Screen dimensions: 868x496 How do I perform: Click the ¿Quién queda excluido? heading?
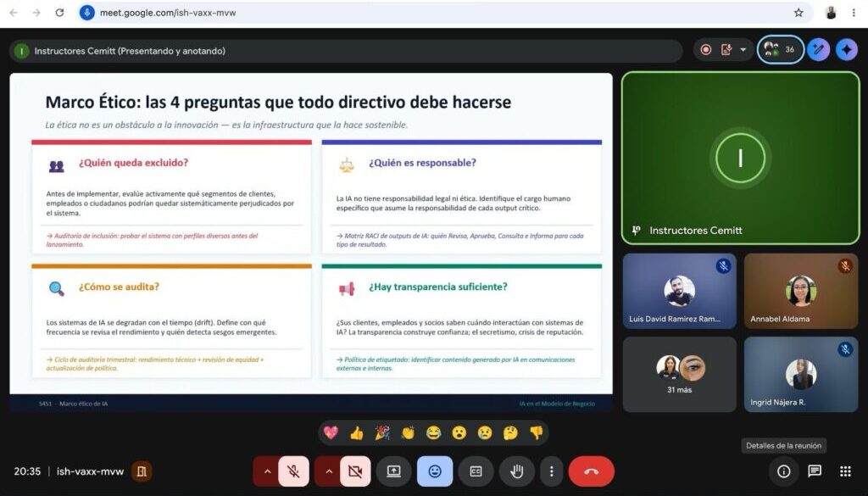133,163
